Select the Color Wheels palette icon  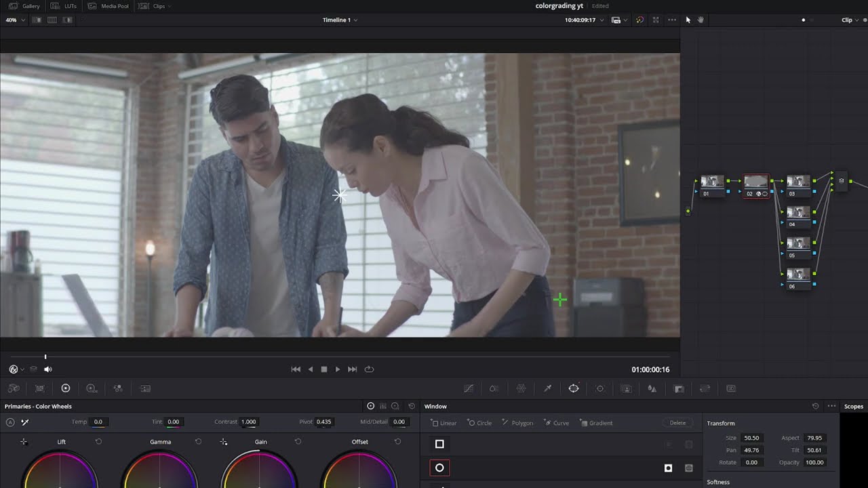click(66, 388)
